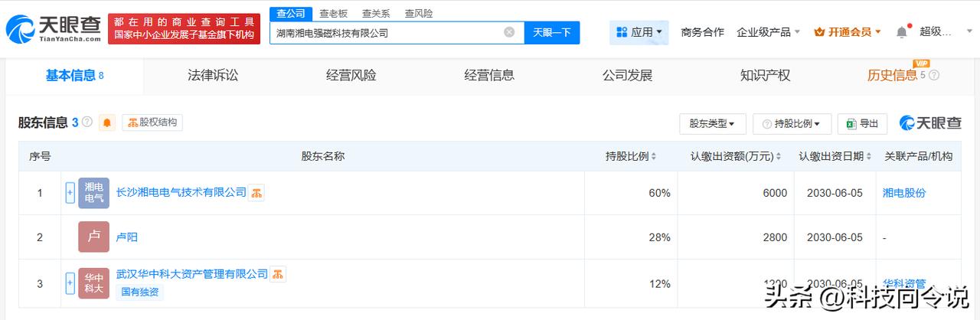Switch to 基本信息 tab

pyautogui.click(x=74, y=75)
